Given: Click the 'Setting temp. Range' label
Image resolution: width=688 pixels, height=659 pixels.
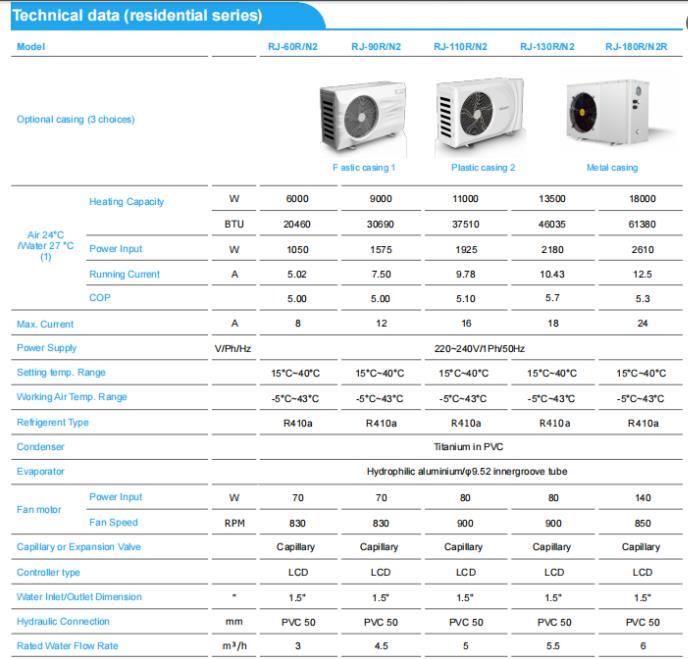Looking at the screenshot, I should [x=61, y=372].
